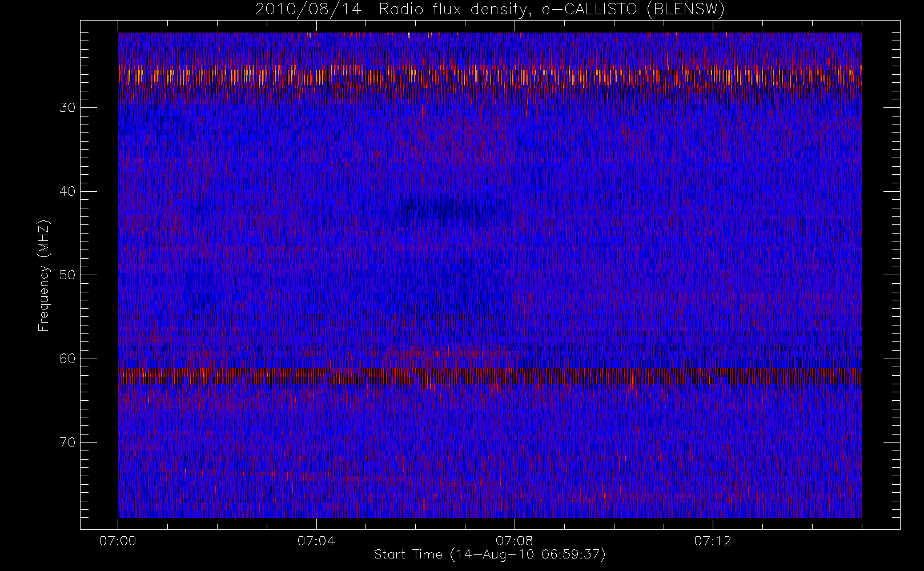Screen dimensions: 924x571
Task: Select the 07:00 time tick label
Action: pyautogui.click(x=118, y=541)
